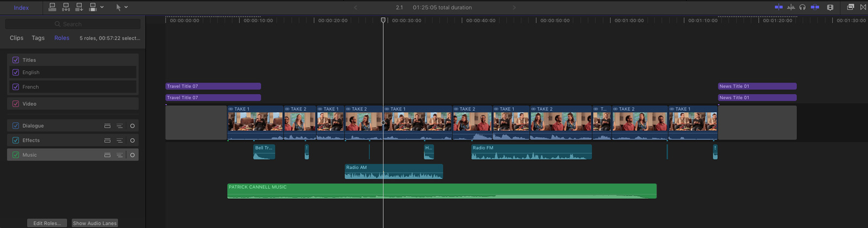Toggle the skimming icon in toolbar

(x=778, y=7)
